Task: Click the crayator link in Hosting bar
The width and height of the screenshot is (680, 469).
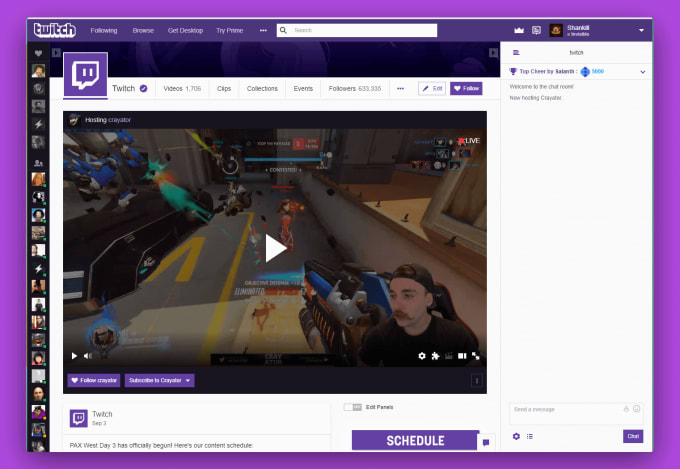Action: click(119, 120)
